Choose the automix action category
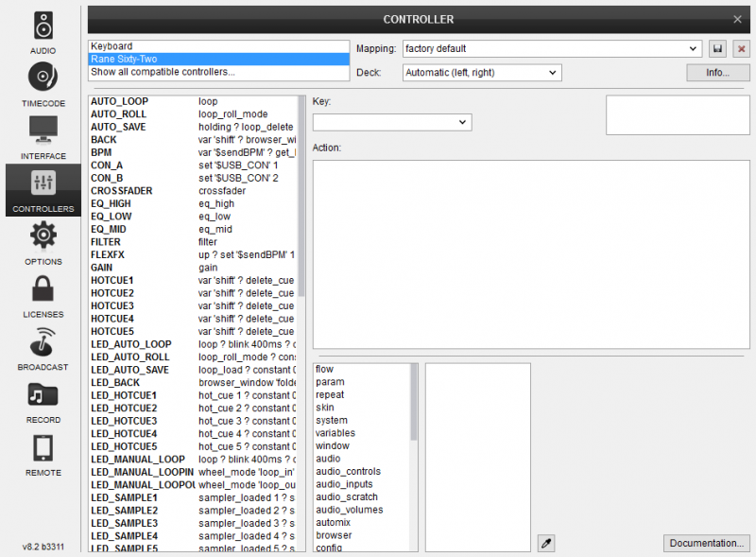Screen dimensions: 756x557 (362, 523)
